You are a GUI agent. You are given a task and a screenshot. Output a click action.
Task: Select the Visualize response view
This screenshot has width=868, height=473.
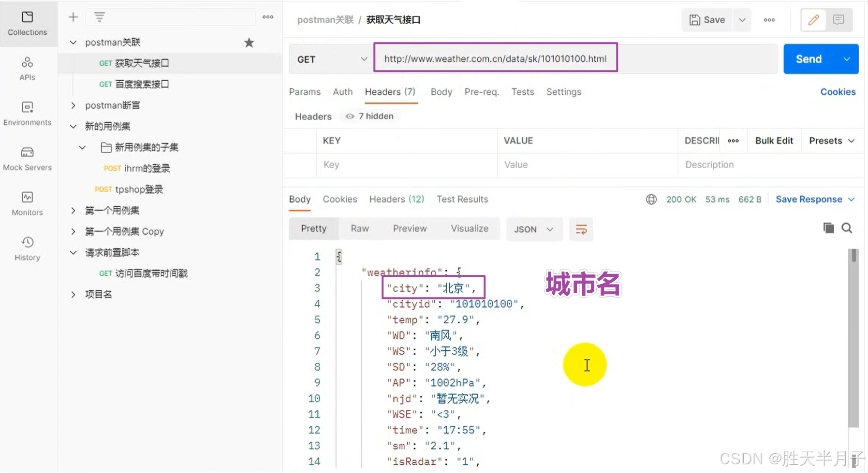pyautogui.click(x=470, y=229)
